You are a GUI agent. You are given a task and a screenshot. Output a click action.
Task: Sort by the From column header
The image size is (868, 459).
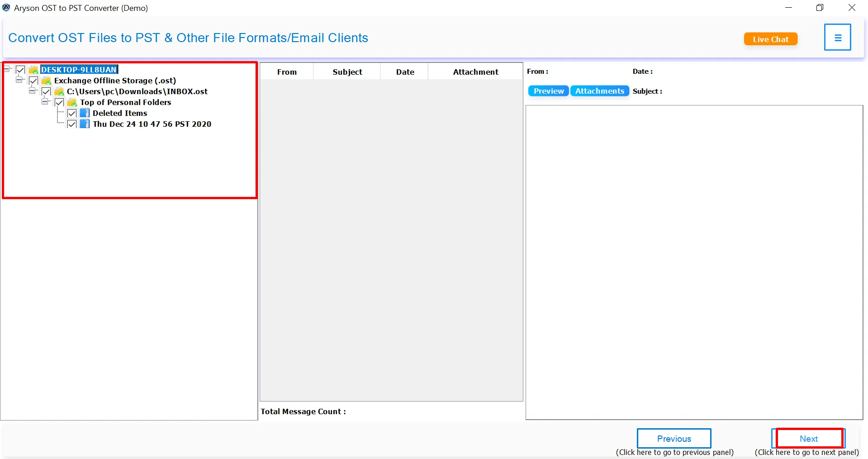click(287, 72)
